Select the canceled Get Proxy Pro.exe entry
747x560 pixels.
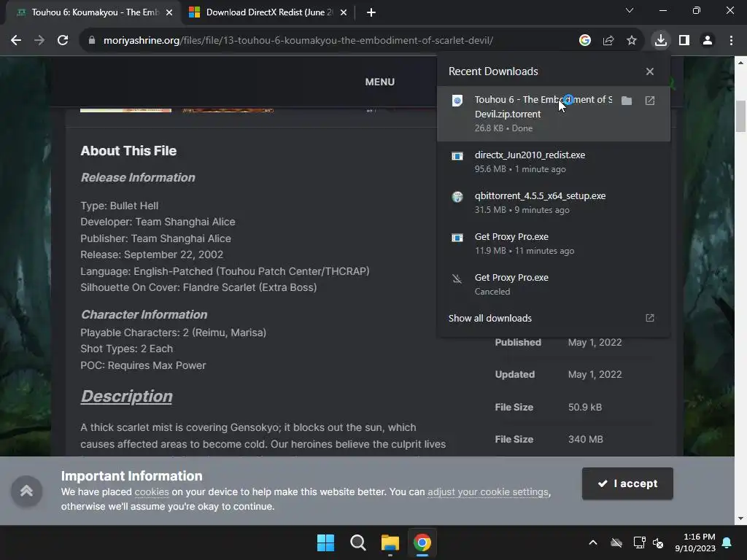tap(554, 284)
